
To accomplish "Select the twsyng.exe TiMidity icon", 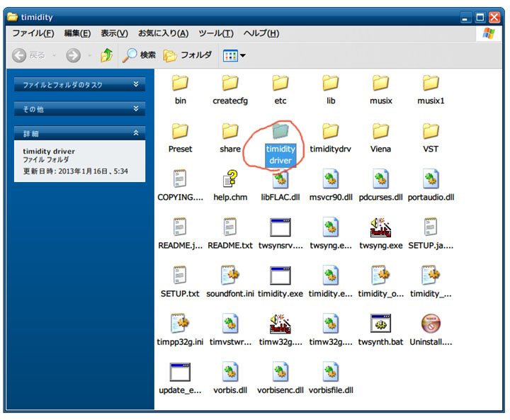I will 380,227.
